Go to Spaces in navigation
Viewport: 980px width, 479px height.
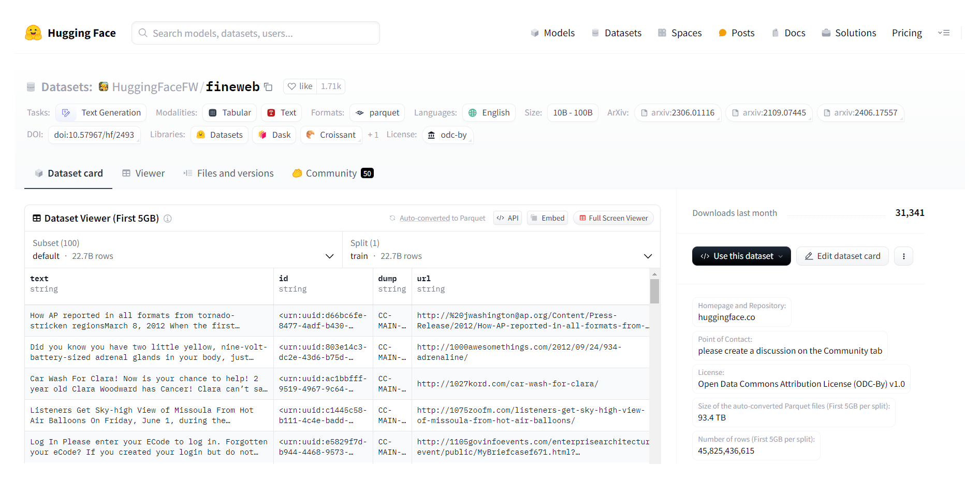pos(680,33)
